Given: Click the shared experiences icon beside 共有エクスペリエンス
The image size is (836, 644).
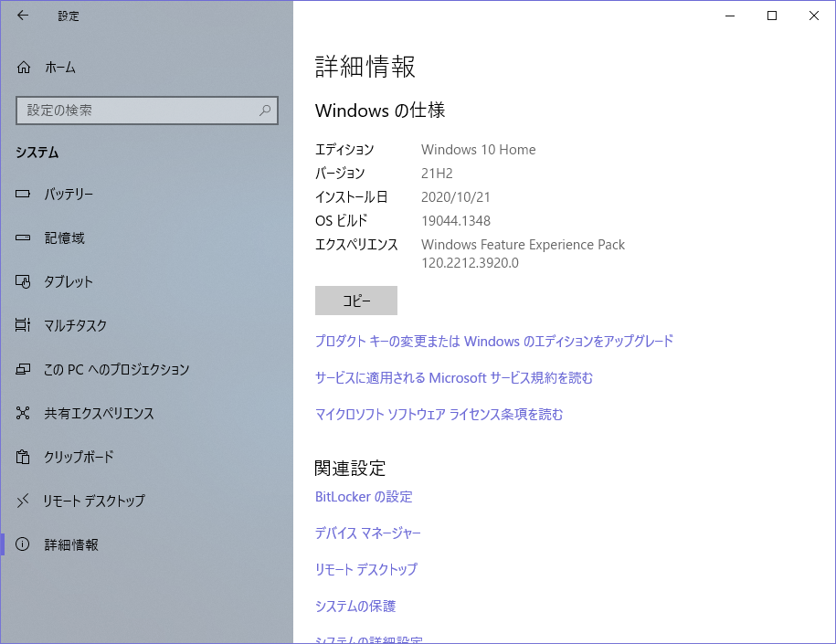Looking at the screenshot, I should pyautogui.click(x=23, y=413).
